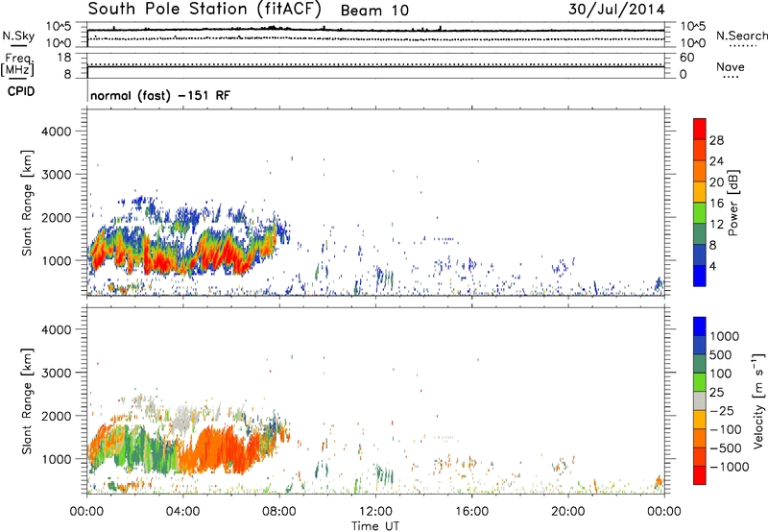
Task: Click the '28' label on power color bar
Action: (716, 140)
